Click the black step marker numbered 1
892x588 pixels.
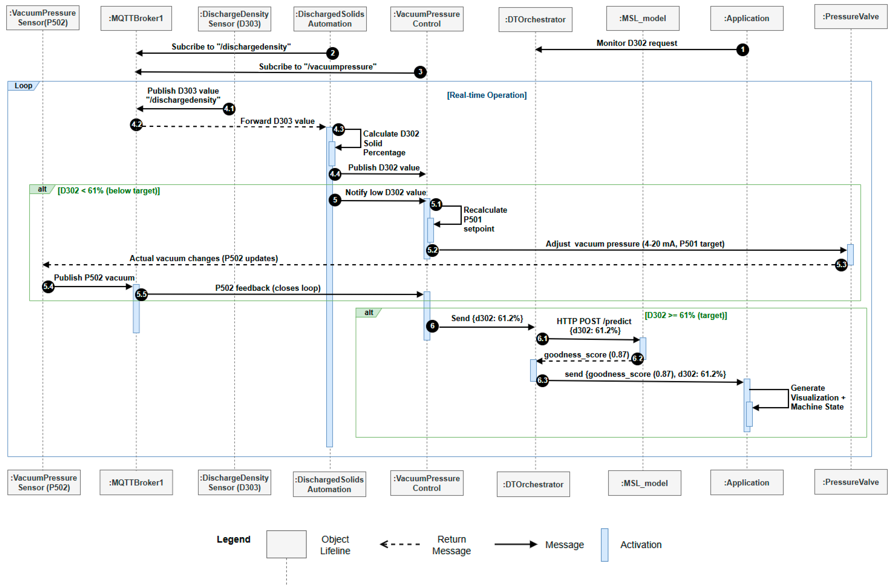pyautogui.click(x=742, y=50)
